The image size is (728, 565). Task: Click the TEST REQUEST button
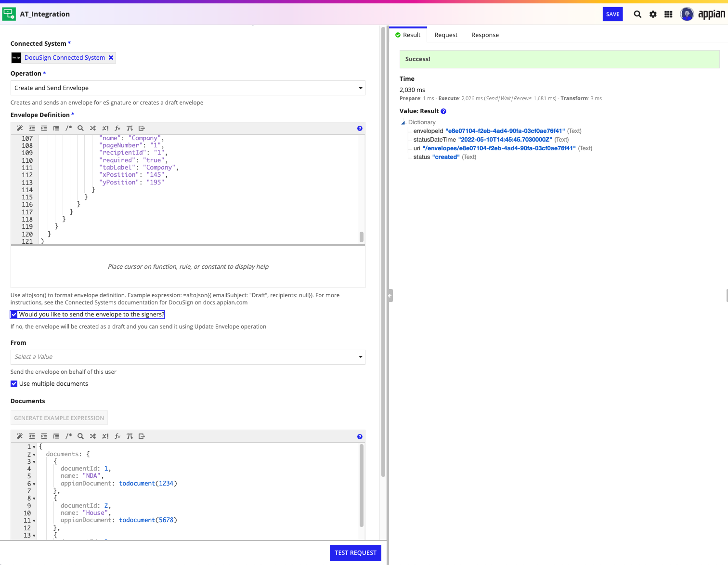tap(355, 553)
